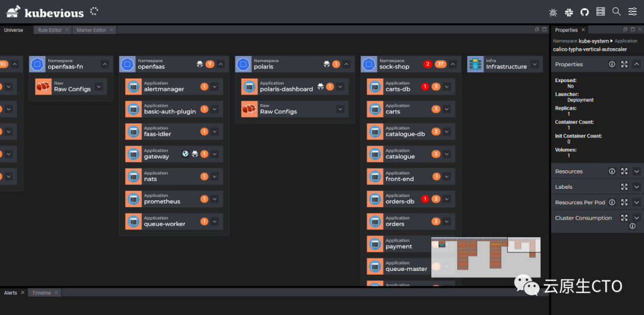Maximize the Properties section with fullscreen icon
This screenshot has width=644, height=315.
(624, 64)
